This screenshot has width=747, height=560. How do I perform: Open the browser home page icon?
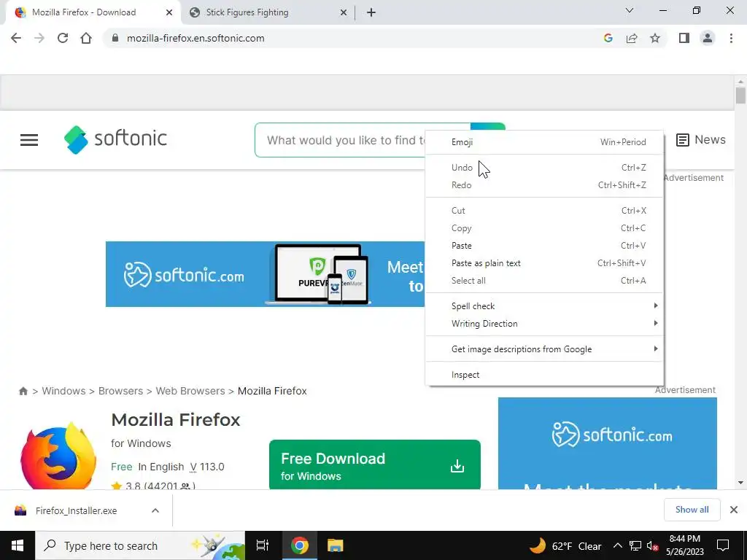pos(86,38)
